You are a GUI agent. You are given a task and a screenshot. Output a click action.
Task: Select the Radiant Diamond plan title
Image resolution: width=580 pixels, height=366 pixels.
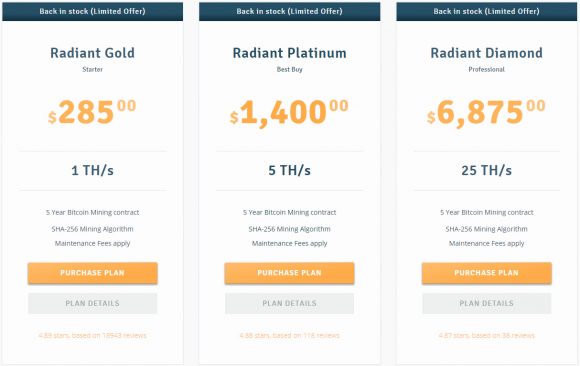486,53
